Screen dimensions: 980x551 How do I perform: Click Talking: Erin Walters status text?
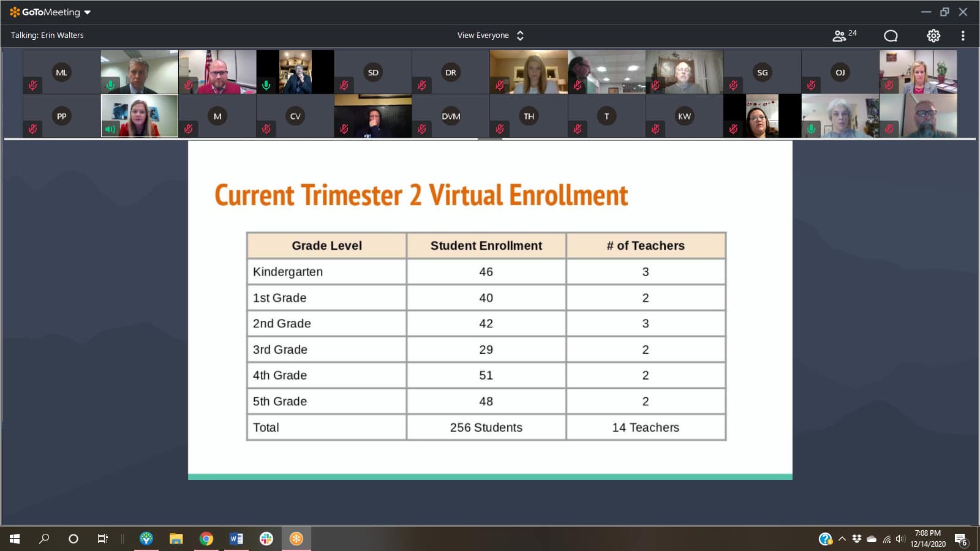47,36
